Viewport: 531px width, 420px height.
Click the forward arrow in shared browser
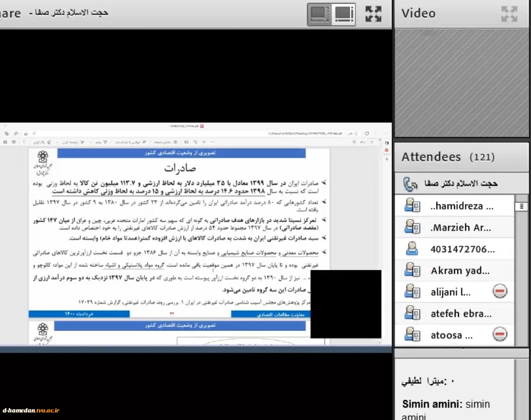376,134
